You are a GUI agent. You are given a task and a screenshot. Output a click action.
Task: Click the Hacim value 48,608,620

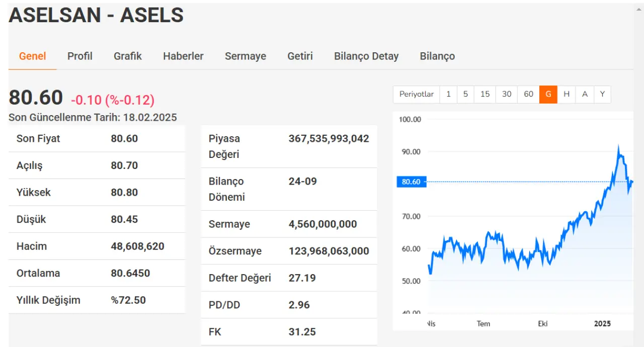coord(137,246)
